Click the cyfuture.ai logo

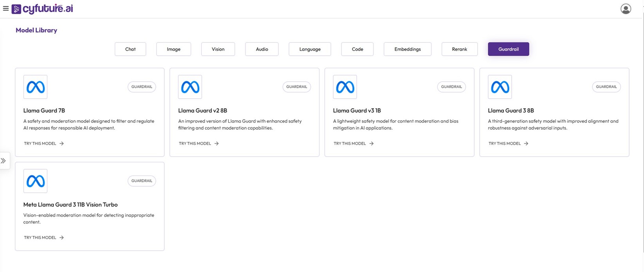[x=43, y=9]
